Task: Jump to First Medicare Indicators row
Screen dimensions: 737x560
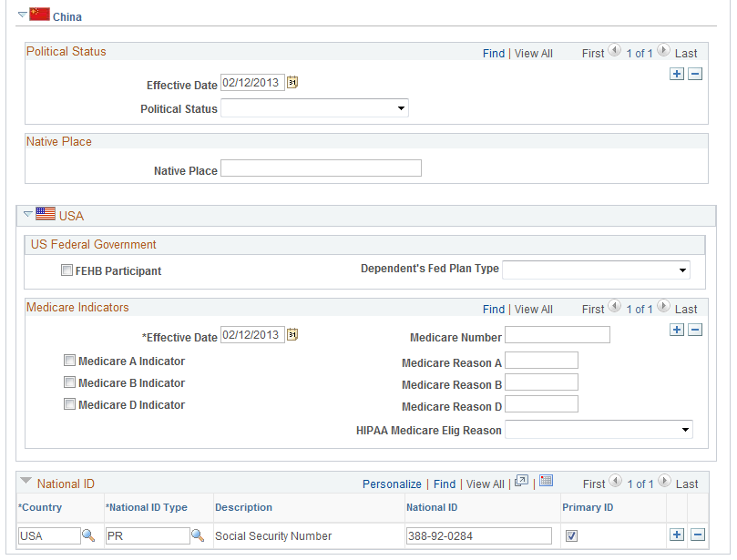Action: [x=593, y=310]
